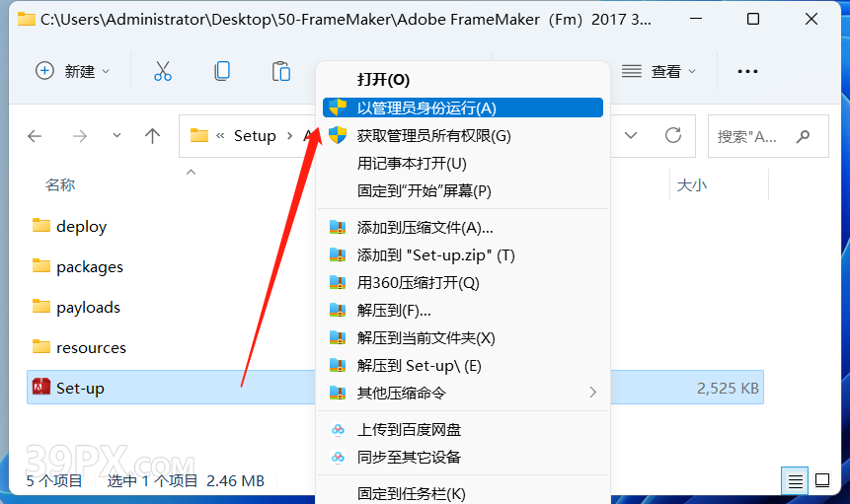
Task: Sort by the 大小 column header
Action: pyautogui.click(x=692, y=185)
